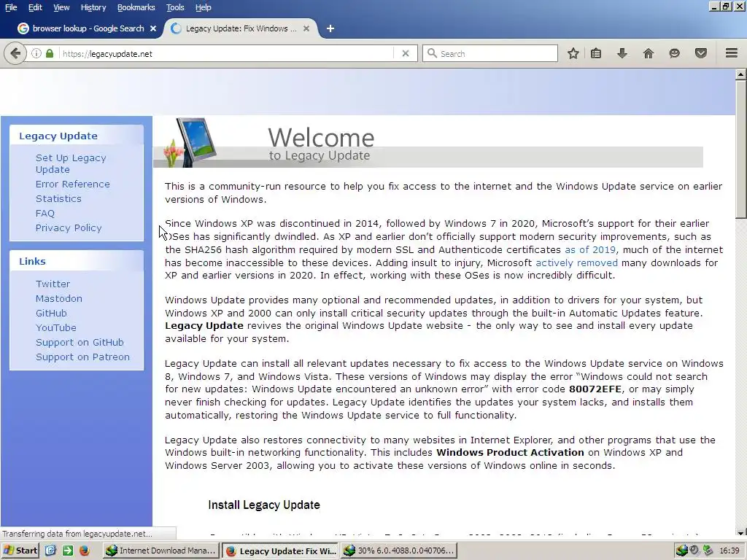
Task: Open the Bookmarks menu
Action: (136, 7)
